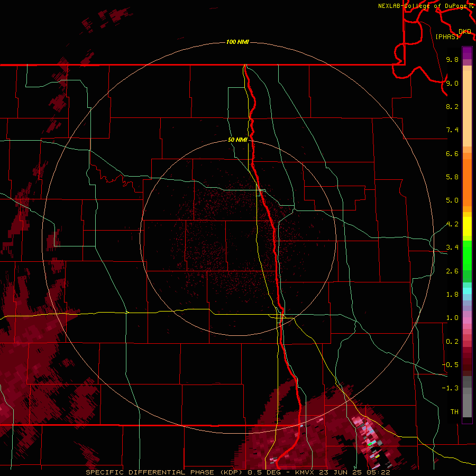Image resolution: width=476 pixels, height=476 pixels.
Task: Click the 100 NMI range ring label
Action: 237,42
